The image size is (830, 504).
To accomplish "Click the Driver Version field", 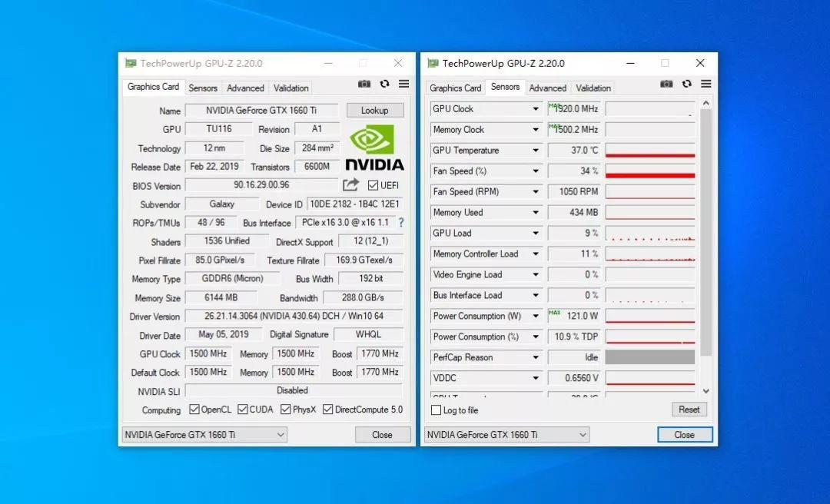I will [x=294, y=316].
